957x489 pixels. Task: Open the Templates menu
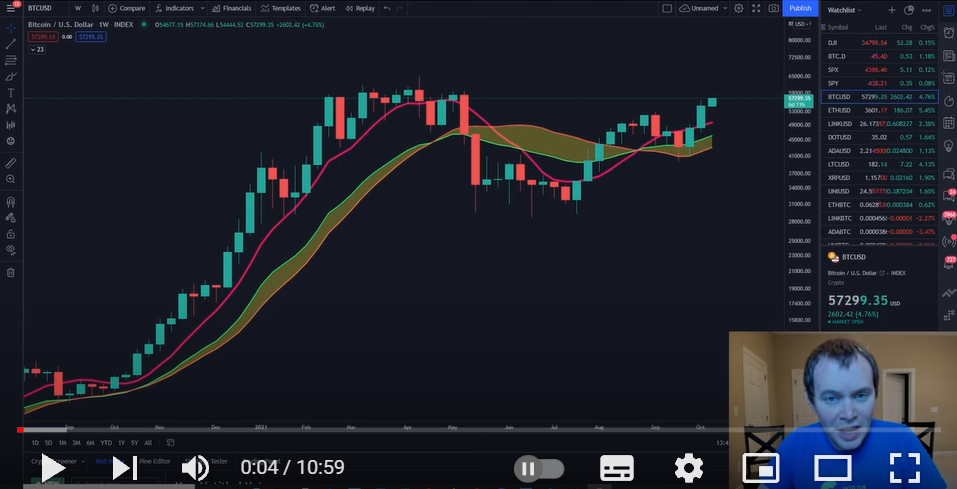[x=281, y=9]
